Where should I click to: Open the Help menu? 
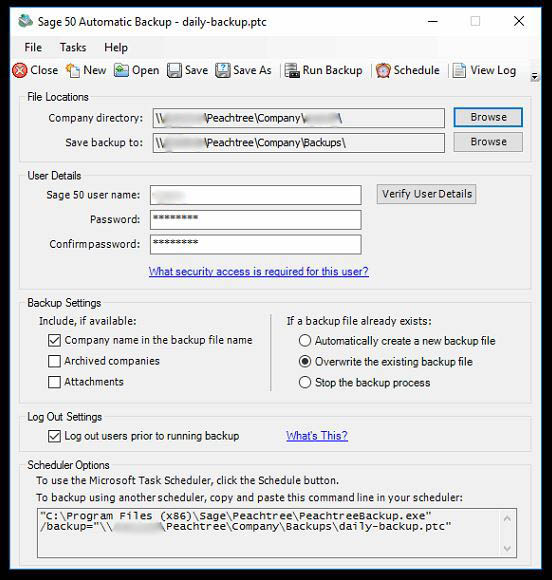click(116, 47)
